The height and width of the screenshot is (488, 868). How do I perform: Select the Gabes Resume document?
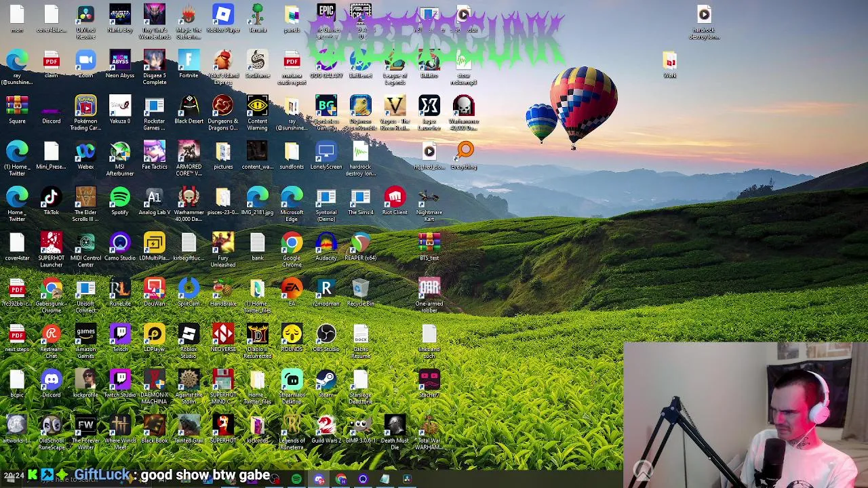click(361, 341)
